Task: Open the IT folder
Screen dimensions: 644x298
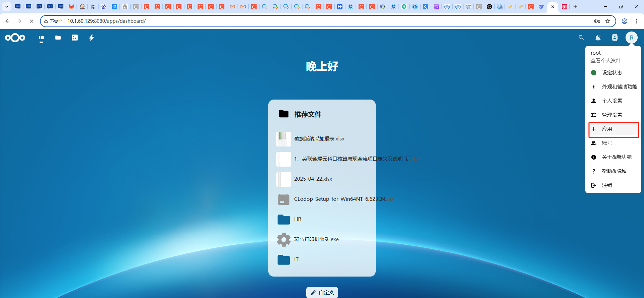Action: coord(322,259)
